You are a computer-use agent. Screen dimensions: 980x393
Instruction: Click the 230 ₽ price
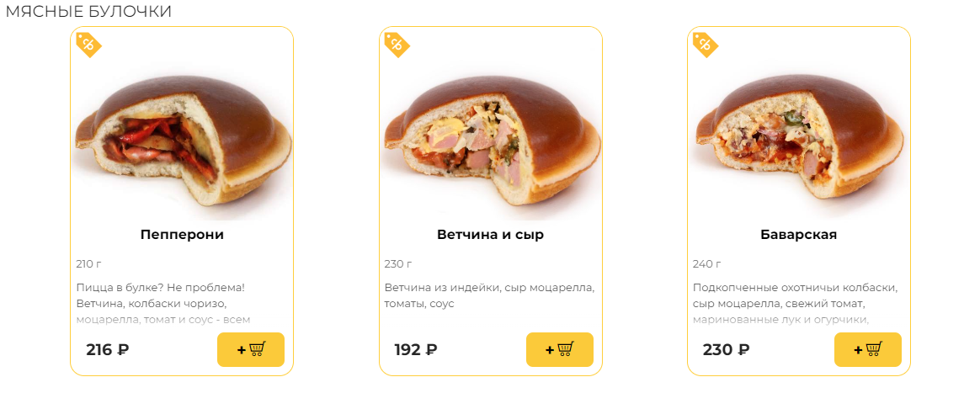(726, 350)
